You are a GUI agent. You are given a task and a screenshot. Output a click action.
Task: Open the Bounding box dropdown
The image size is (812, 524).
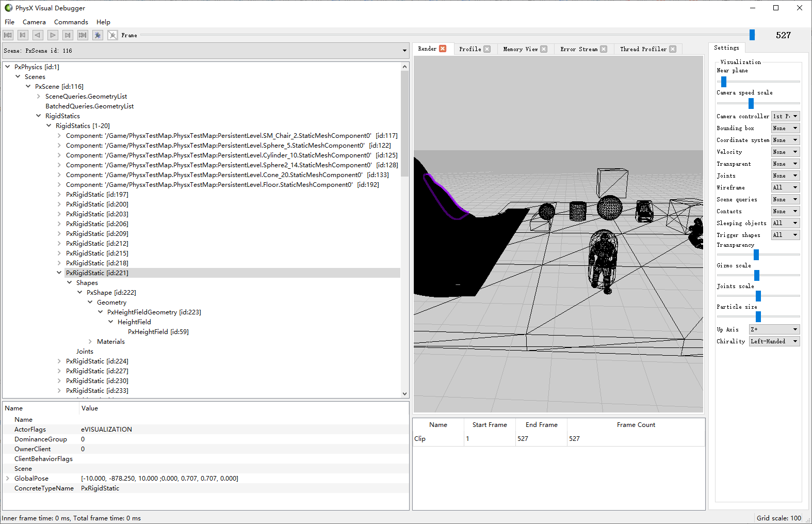(x=785, y=128)
